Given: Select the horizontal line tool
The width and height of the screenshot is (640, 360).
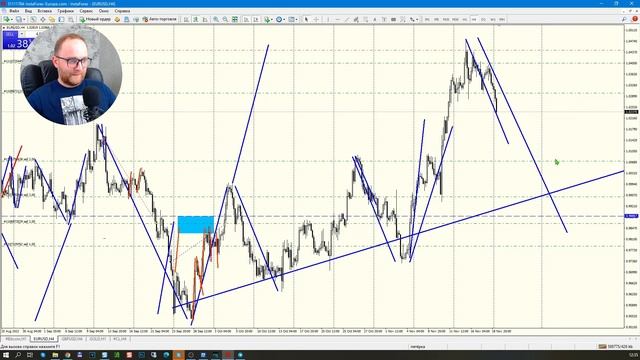Looking at the screenshot, I should pos(338,19).
